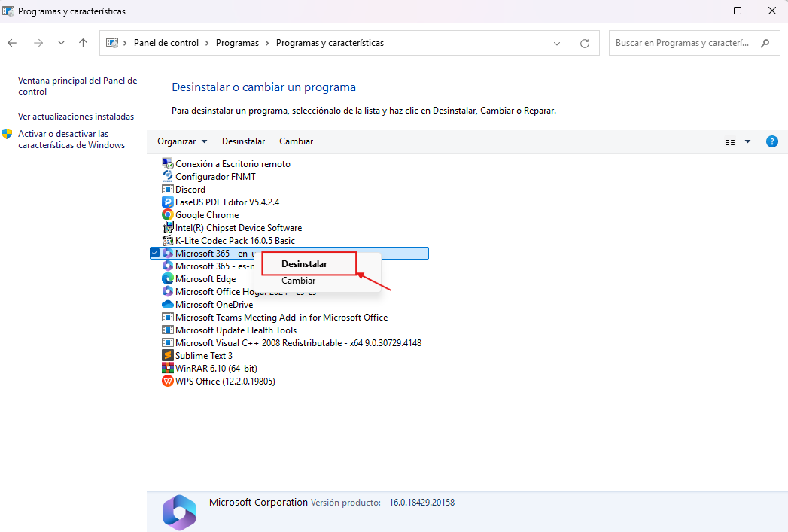Open recent locations dropdown chevron

61,43
